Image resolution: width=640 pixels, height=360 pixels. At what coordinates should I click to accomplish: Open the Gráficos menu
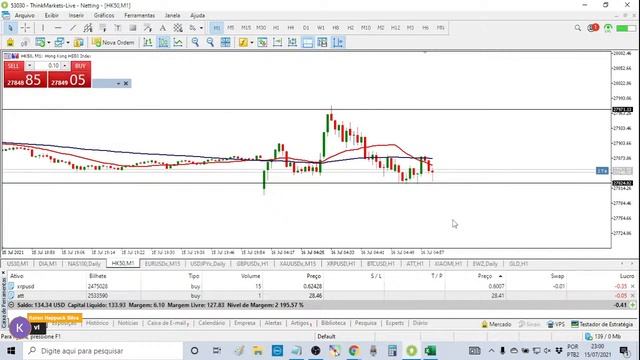pyautogui.click(x=104, y=15)
